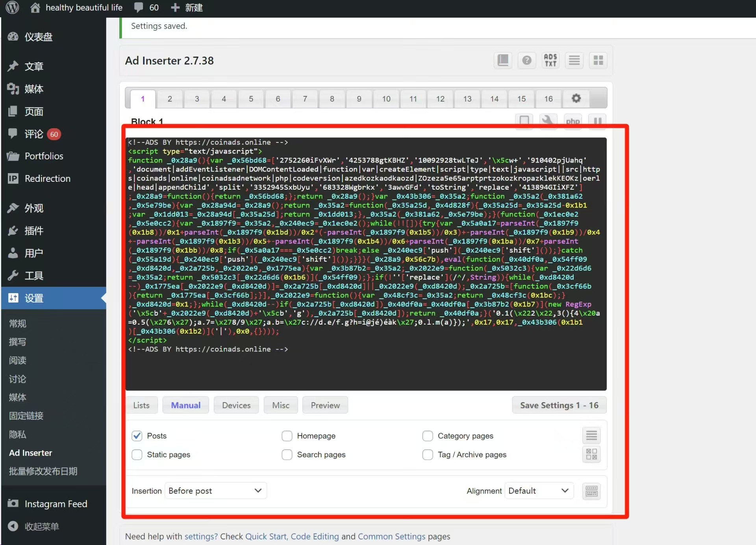Click the exceptions grid icon beside Tag / Archive pages

coord(591,454)
